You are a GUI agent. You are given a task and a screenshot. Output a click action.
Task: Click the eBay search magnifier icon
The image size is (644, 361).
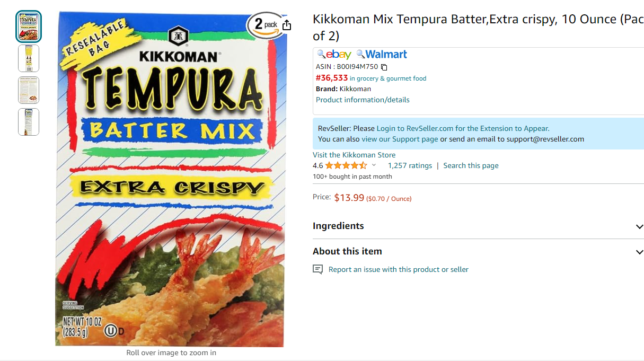point(321,54)
